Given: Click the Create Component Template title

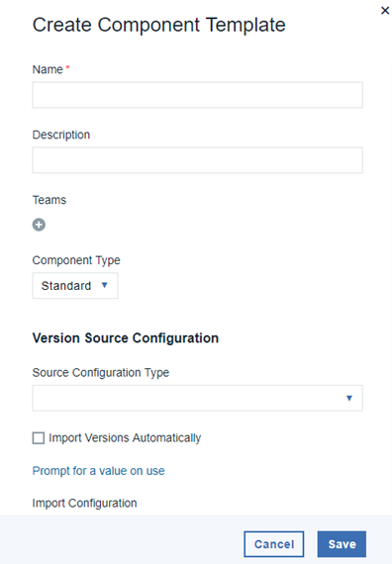Looking at the screenshot, I should tap(159, 25).
